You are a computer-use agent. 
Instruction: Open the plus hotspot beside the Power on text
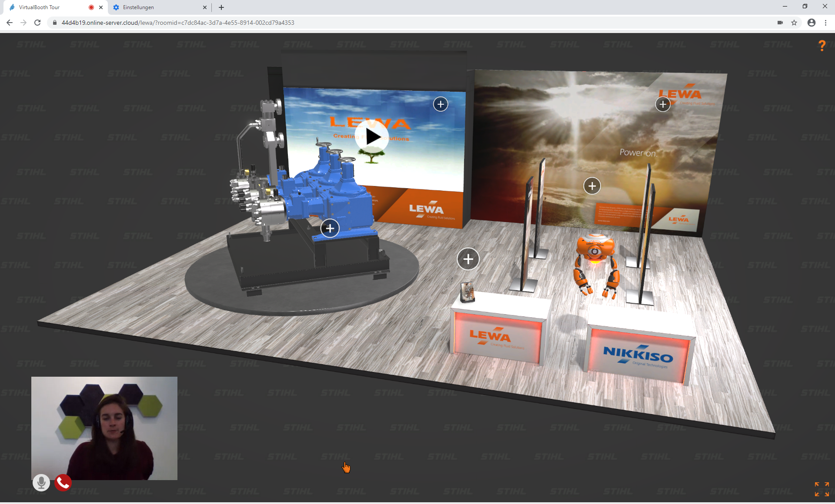(x=592, y=186)
